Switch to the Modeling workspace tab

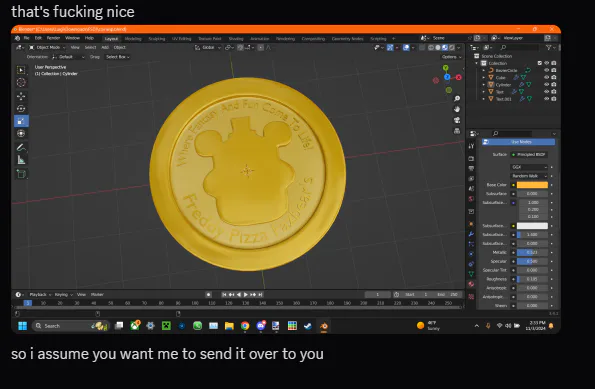(x=133, y=39)
